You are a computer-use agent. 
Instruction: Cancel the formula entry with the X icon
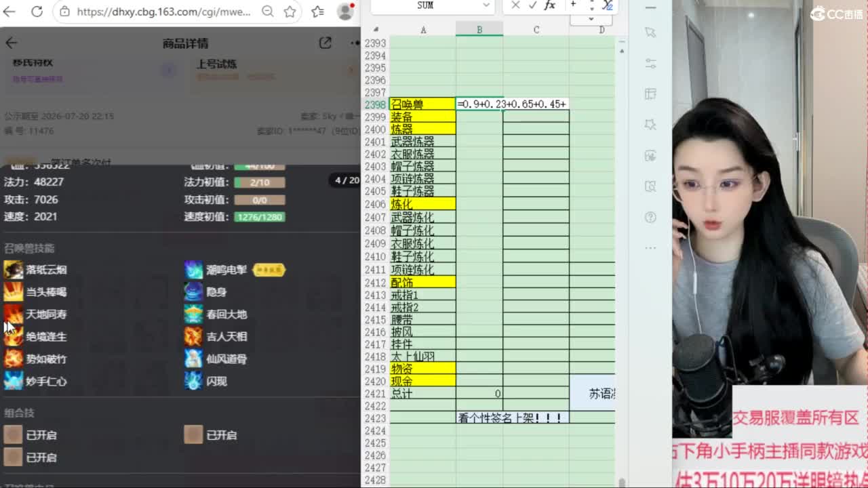point(515,5)
